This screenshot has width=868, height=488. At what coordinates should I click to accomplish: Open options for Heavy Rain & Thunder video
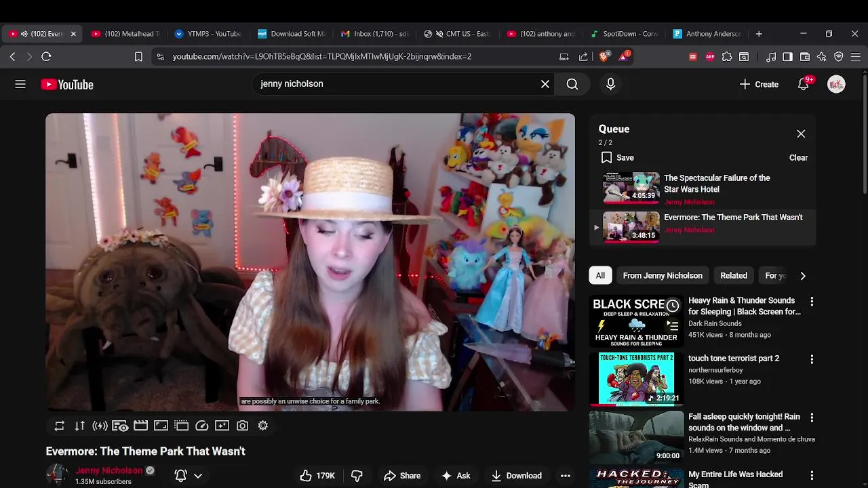pyautogui.click(x=812, y=302)
